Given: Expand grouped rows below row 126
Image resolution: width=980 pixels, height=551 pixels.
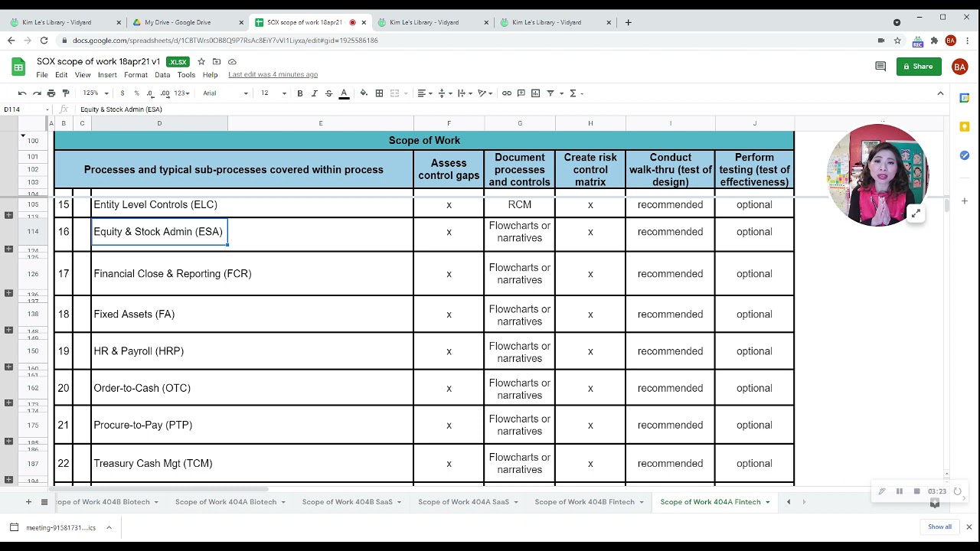Looking at the screenshot, I should pos(8,293).
